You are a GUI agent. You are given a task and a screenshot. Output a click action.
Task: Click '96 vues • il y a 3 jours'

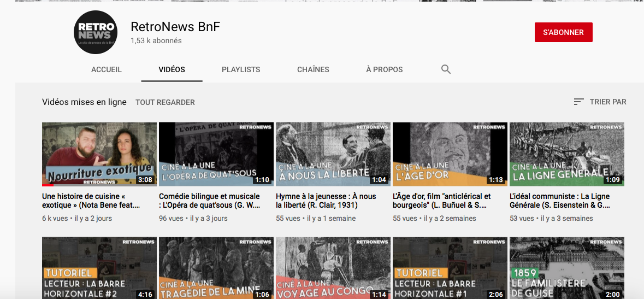click(193, 219)
